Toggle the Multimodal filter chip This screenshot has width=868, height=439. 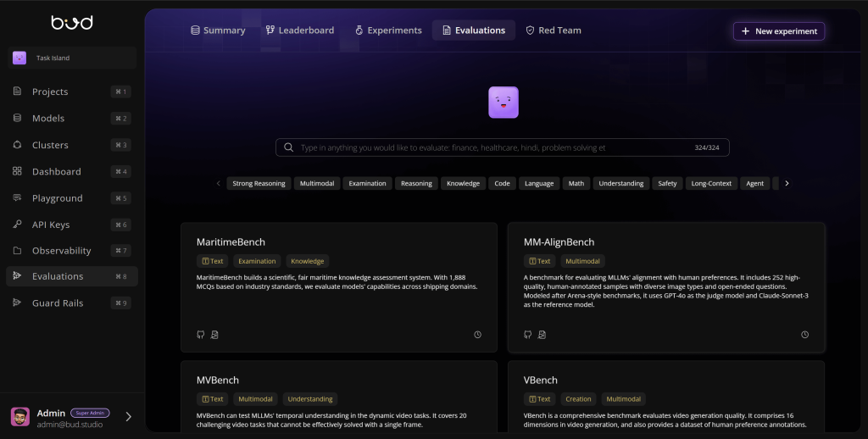pos(317,183)
